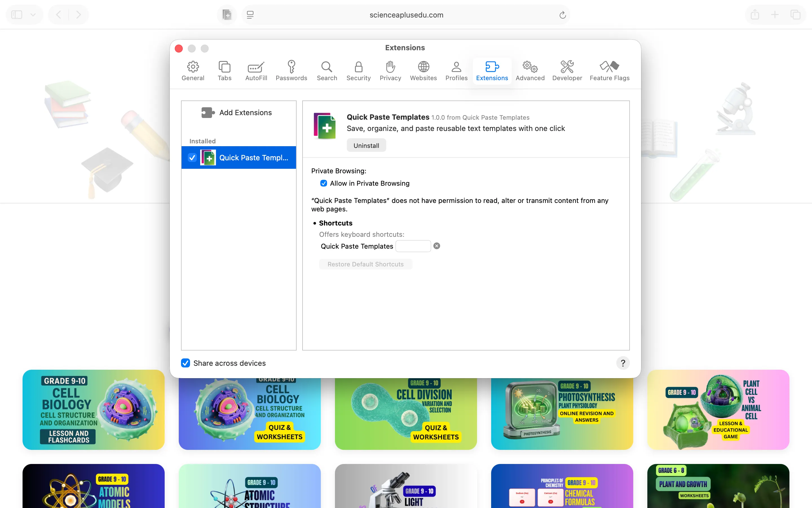Expand the sidebar dropdown chevron
Image resolution: width=812 pixels, height=508 pixels.
pos(33,14)
